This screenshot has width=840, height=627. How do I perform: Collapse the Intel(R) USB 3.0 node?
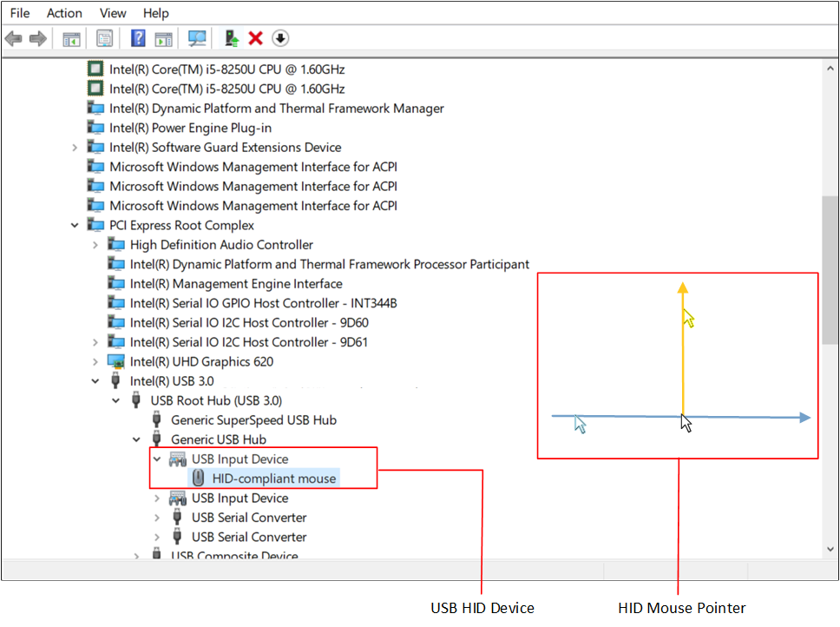tap(95, 381)
